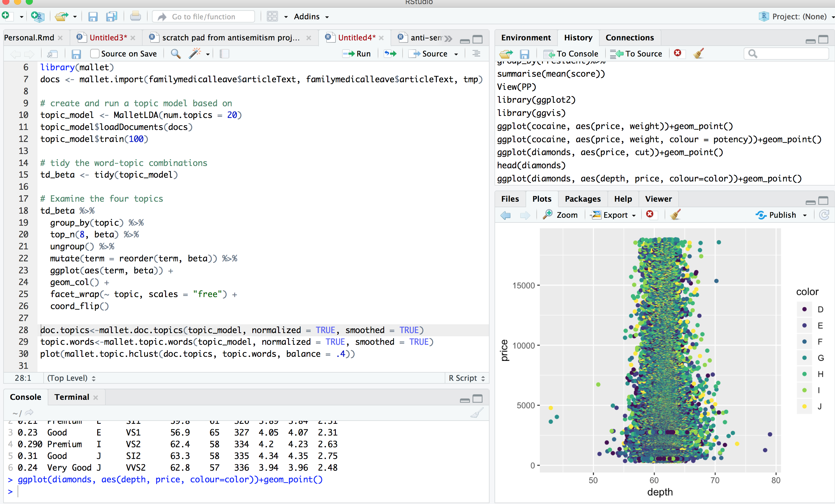Click the Terminal tab in console area
This screenshot has width=835, height=504.
click(71, 397)
